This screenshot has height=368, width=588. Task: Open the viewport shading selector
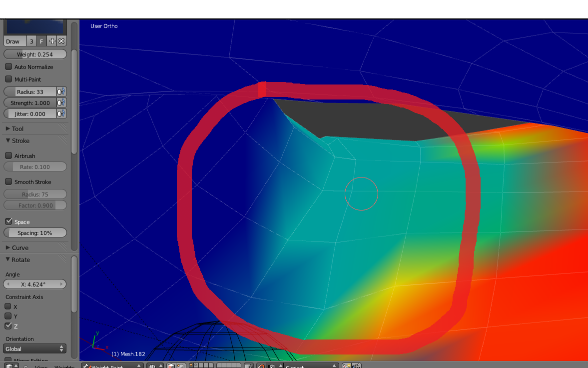(x=156, y=365)
